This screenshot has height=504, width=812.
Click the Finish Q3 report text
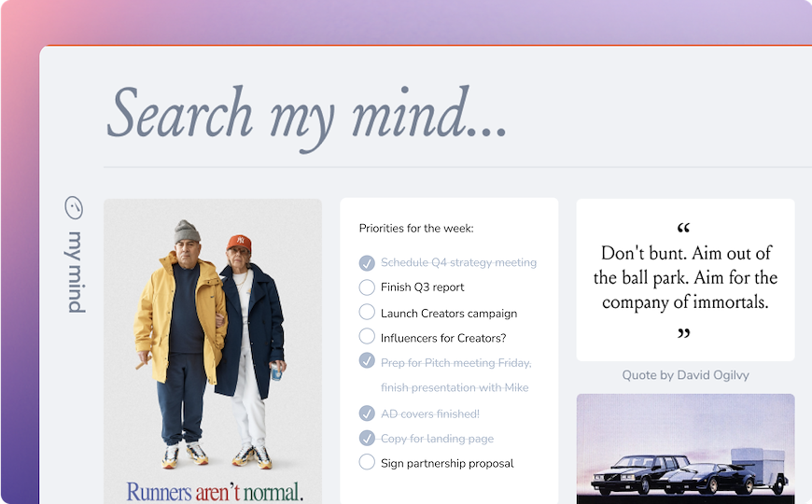tap(422, 287)
